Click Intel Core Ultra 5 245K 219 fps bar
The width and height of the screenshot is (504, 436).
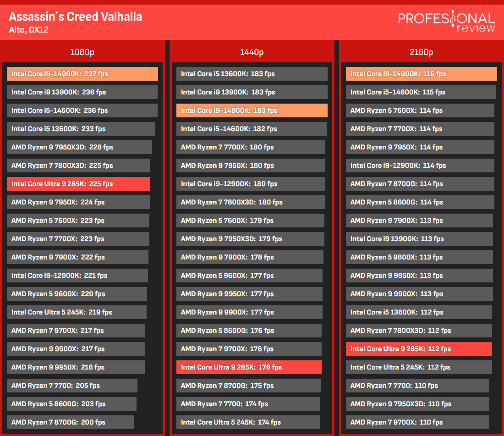[77, 312]
